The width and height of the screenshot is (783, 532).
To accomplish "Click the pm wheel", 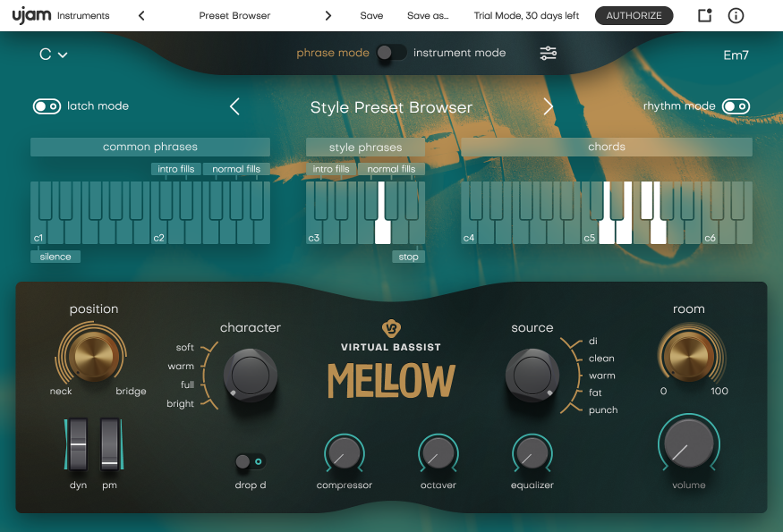I will click(x=109, y=444).
